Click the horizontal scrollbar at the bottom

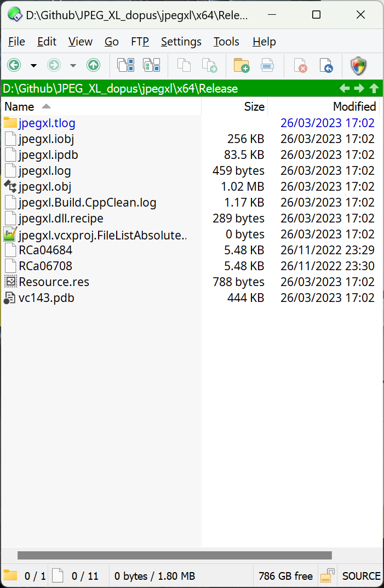[175, 555]
